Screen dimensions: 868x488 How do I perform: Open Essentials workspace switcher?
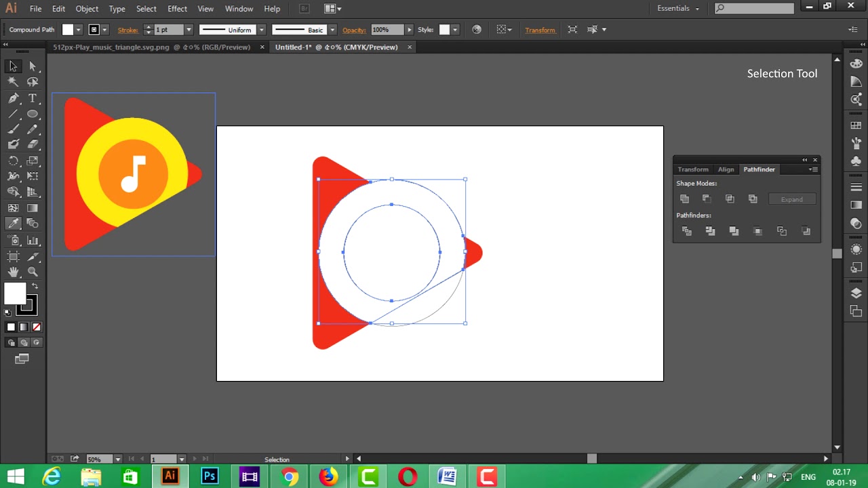coord(678,8)
